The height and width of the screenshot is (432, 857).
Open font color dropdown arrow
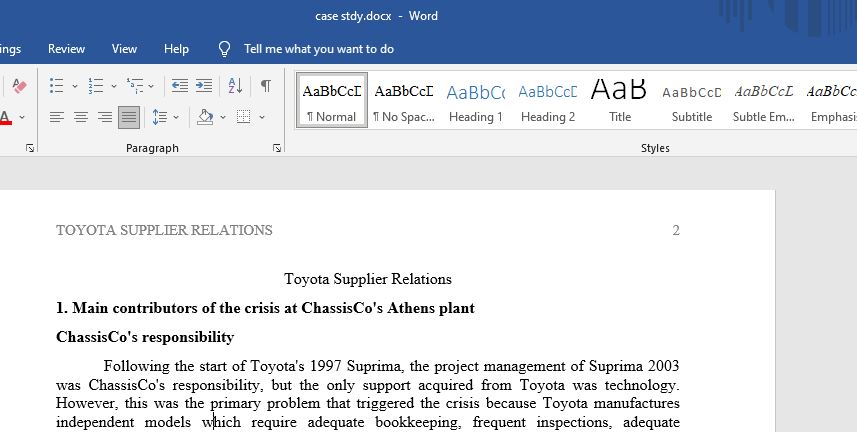click(x=22, y=117)
